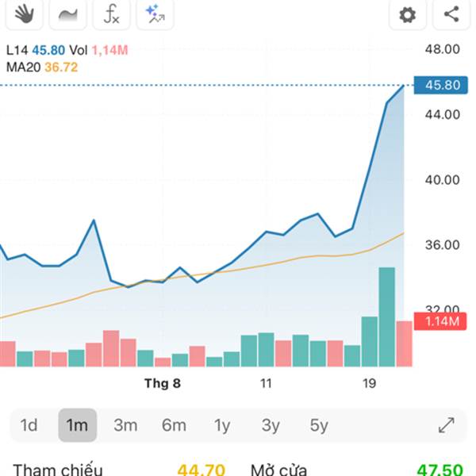This screenshot has height=476, width=476.
Task: Tap the Thg 8 date marker
Action: coord(163,383)
